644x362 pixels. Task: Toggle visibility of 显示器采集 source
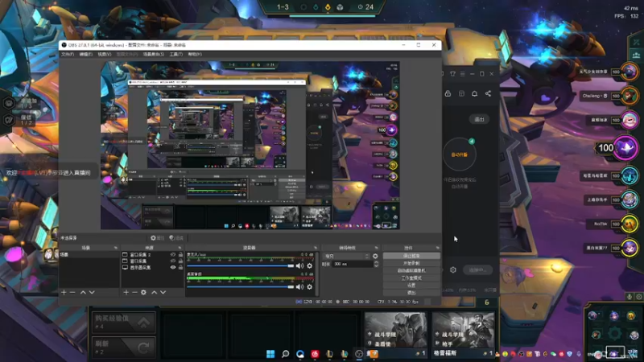[x=173, y=267]
